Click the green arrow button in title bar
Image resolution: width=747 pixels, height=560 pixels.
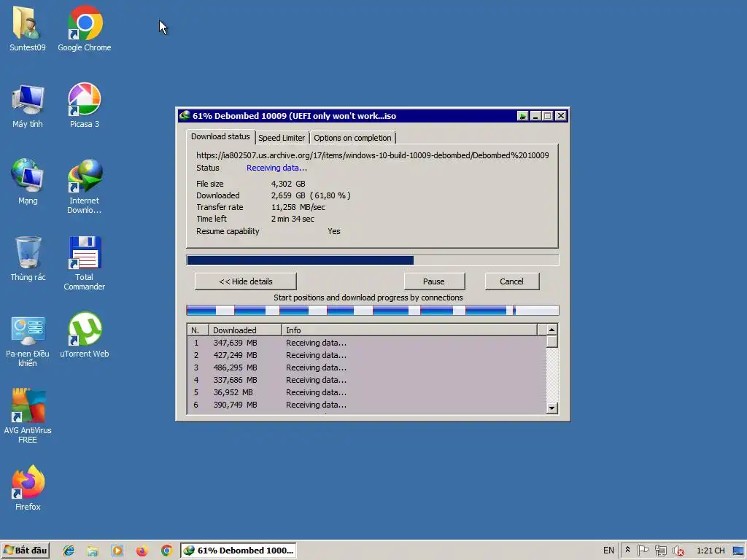522,116
